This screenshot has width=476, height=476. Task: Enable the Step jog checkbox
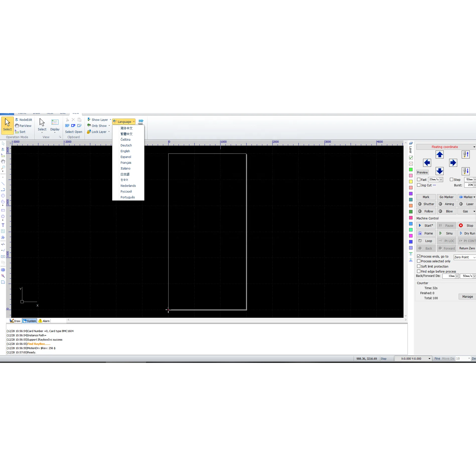451,180
